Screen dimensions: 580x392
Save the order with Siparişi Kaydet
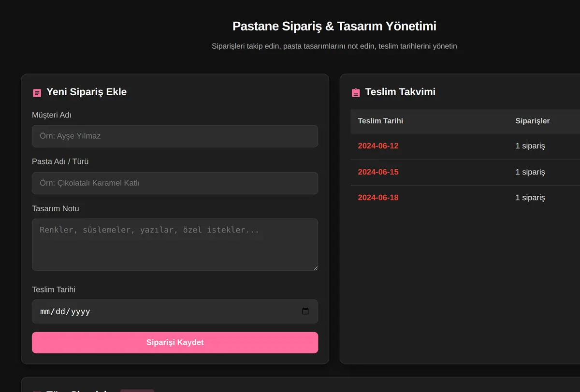pyautogui.click(x=175, y=343)
